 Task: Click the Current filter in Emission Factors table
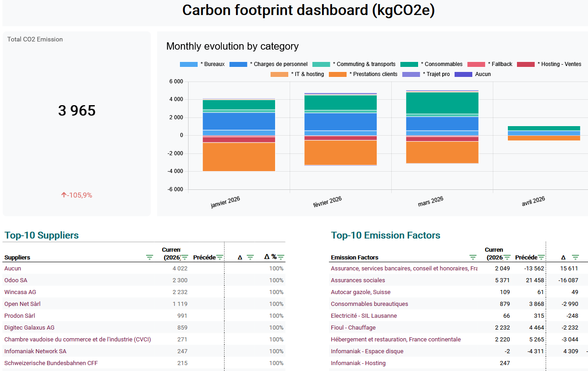[x=507, y=257]
